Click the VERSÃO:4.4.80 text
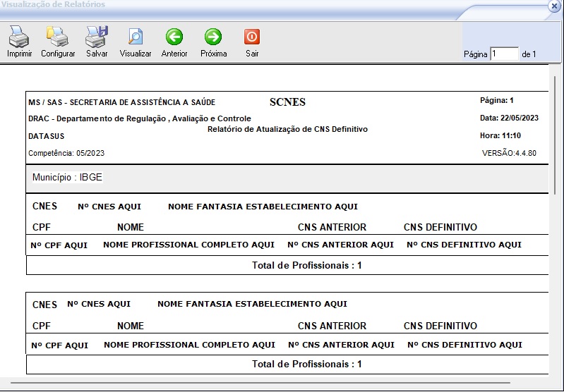The width and height of the screenshot is (564, 392). point(509,153)
